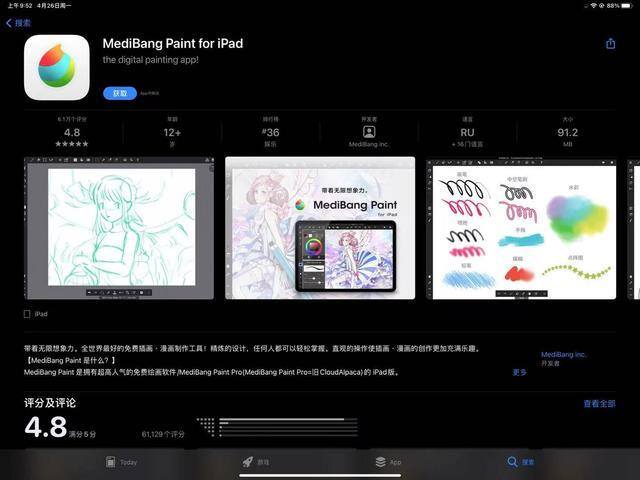Tap the 'the digital painting app!' subtitle
The image size is (640, 480).
(x=151, y=60)
